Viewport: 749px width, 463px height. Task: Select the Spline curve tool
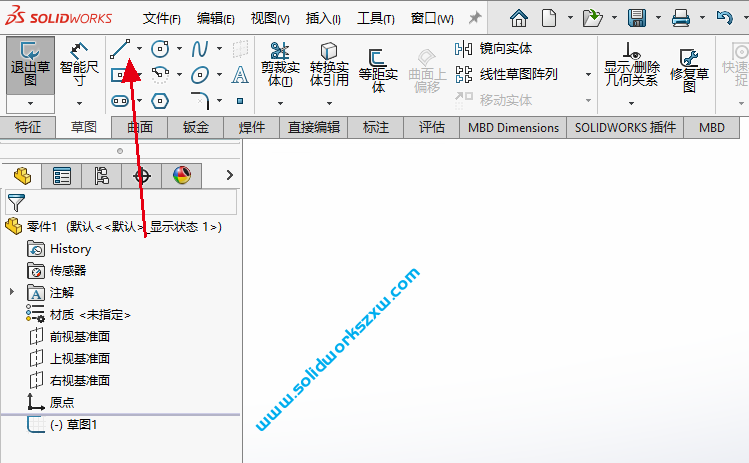click(x=200, y=48)
